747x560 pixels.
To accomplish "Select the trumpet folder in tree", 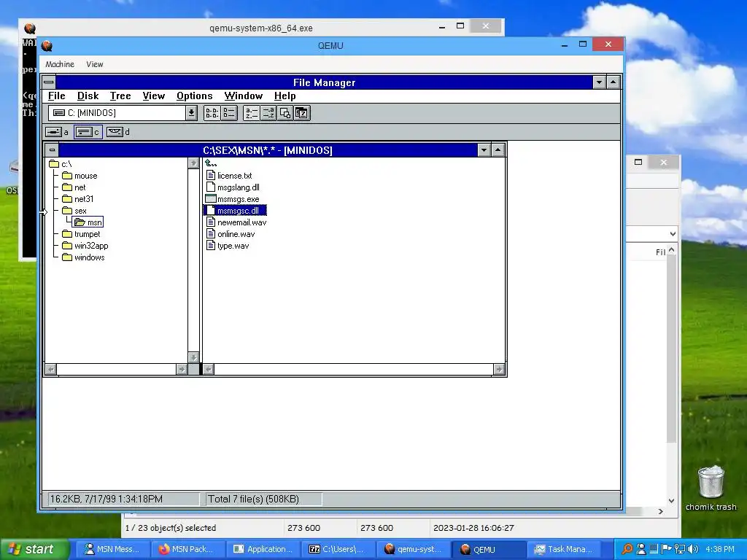I will point(81,234).
